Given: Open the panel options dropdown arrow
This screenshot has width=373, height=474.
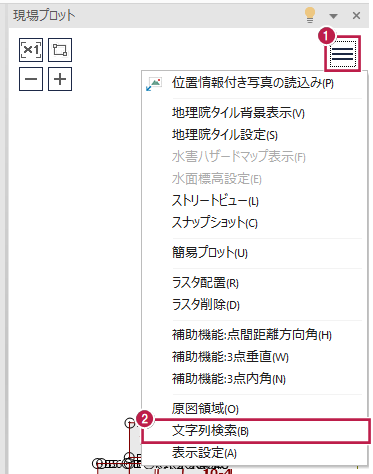Looking at the screenshot, I should pyautogui.click(x=333, y=16).
